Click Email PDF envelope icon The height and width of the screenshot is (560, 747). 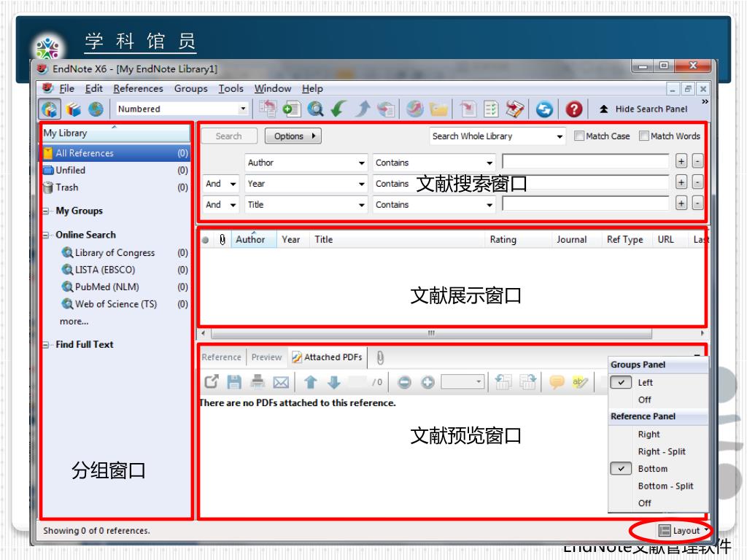click(x=281, y=382)
